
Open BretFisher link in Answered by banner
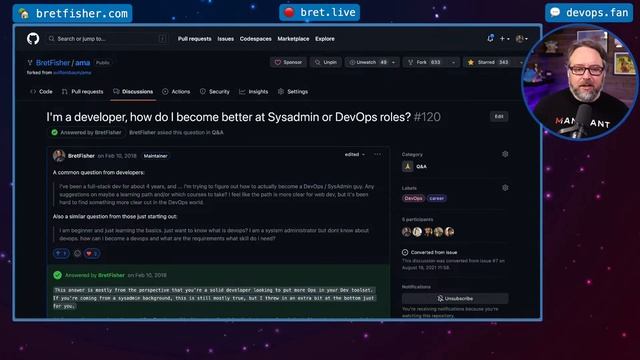(x=111, y=276)
